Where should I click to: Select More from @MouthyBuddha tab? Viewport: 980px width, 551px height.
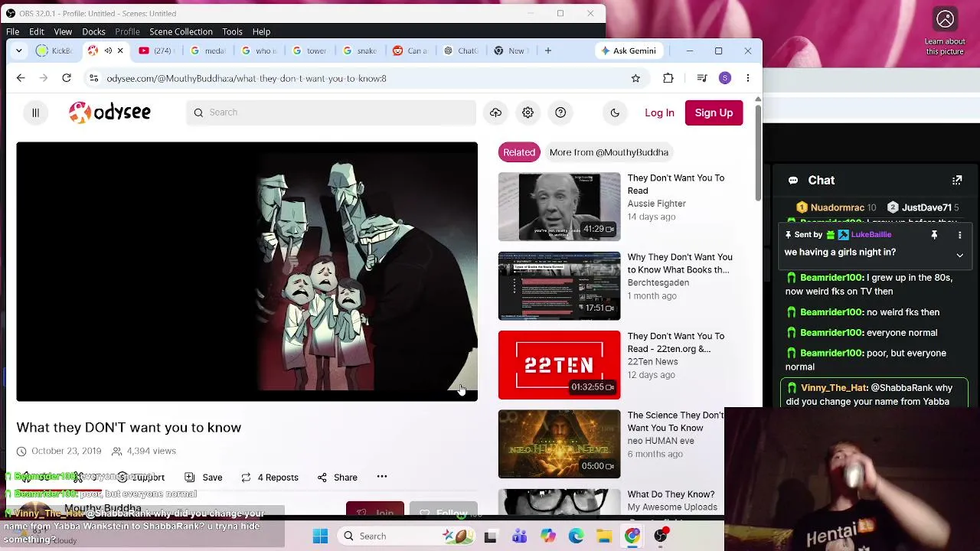pyautogui.click(x=609, y=152)
